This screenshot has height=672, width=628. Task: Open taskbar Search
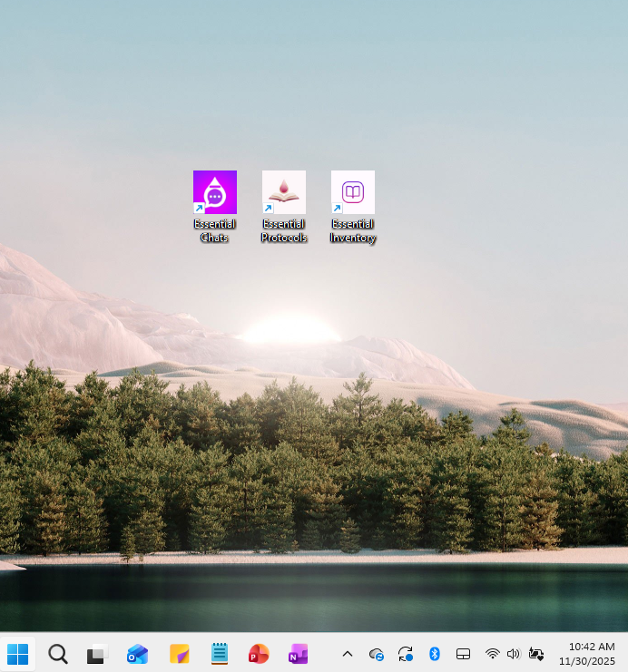click(x=58, y=654)
